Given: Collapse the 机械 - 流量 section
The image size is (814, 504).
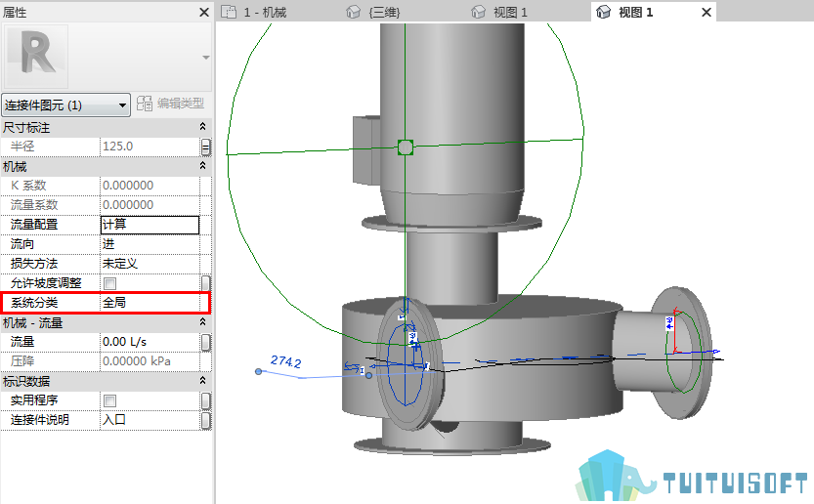Looking at the screenshot, I should [x=203, y=322].
